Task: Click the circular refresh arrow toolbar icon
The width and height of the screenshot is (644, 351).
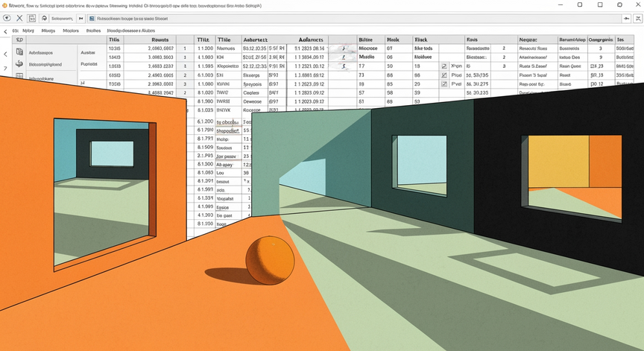Action: (44, 19)
